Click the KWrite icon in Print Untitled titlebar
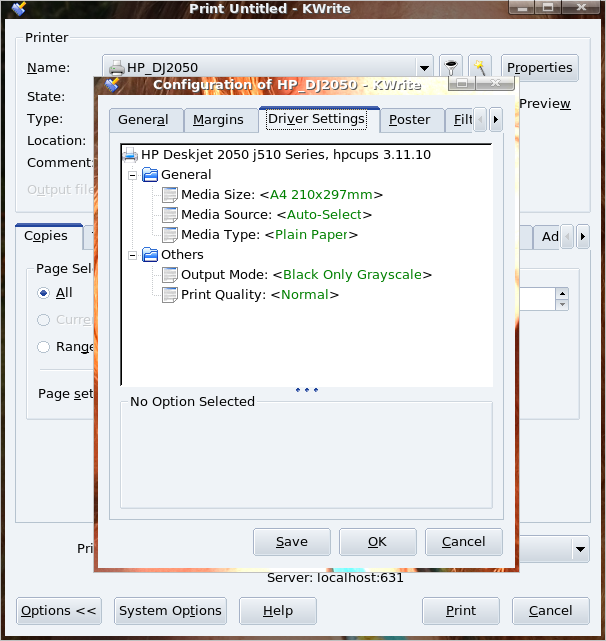Screen dimensions: 606x641 click(x=19, y=8)
